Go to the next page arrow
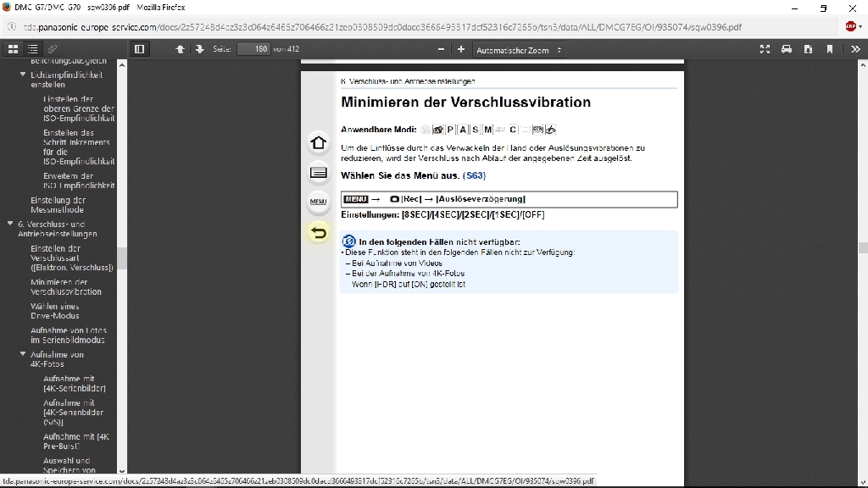 coord(200,49)
